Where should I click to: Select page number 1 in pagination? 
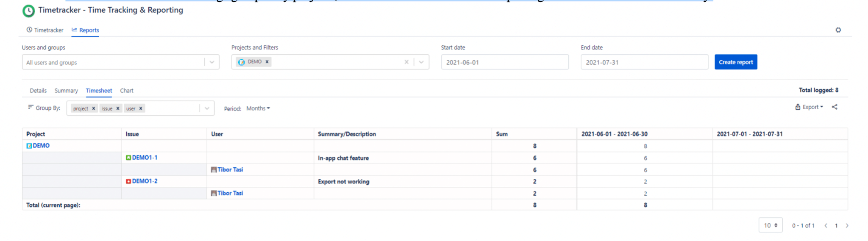836,226
